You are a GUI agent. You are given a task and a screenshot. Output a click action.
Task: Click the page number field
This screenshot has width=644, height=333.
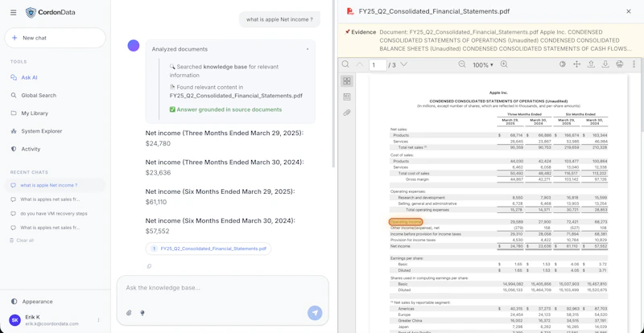point(378,65)
